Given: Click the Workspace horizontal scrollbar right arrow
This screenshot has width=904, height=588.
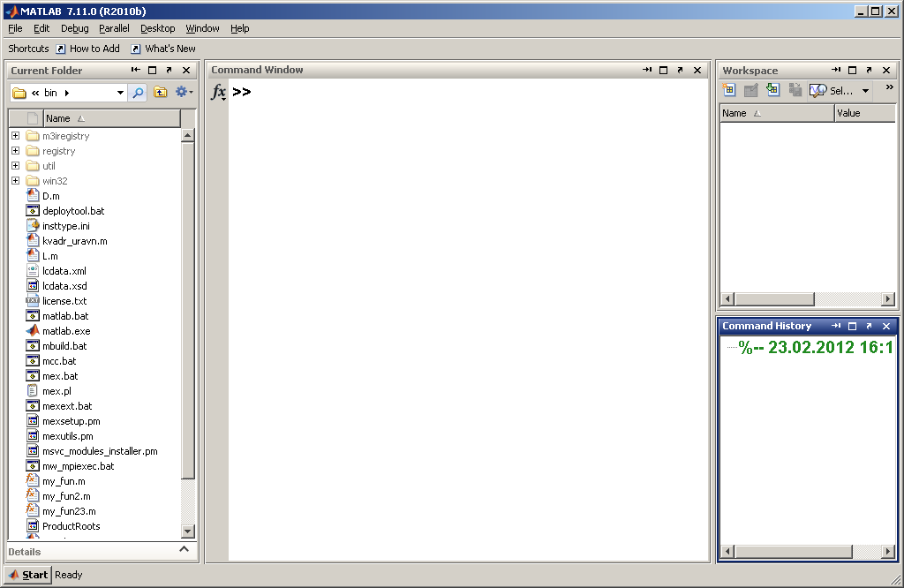Looking at the screenshot, I should click(x=888, y=298).
